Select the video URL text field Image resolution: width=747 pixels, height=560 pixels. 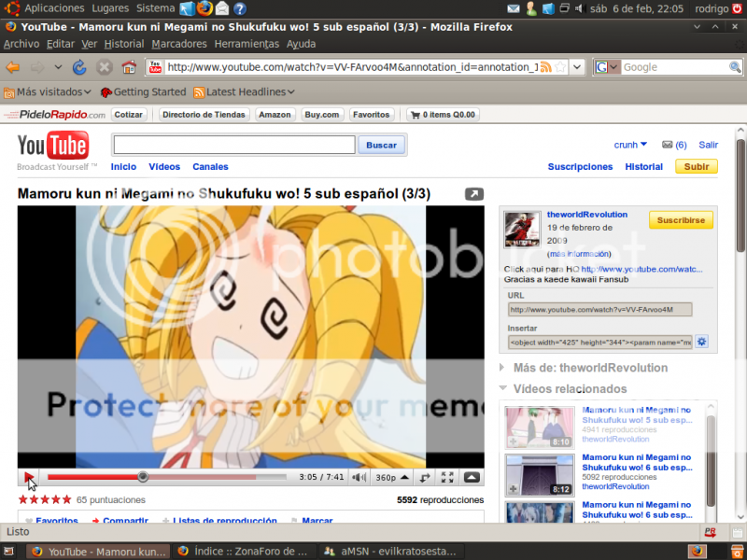tap(599, 310)
